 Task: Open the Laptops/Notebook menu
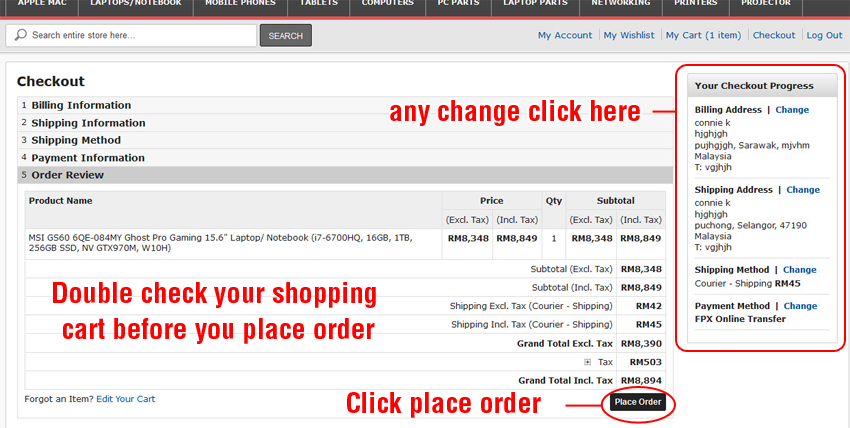pos(136,5)
